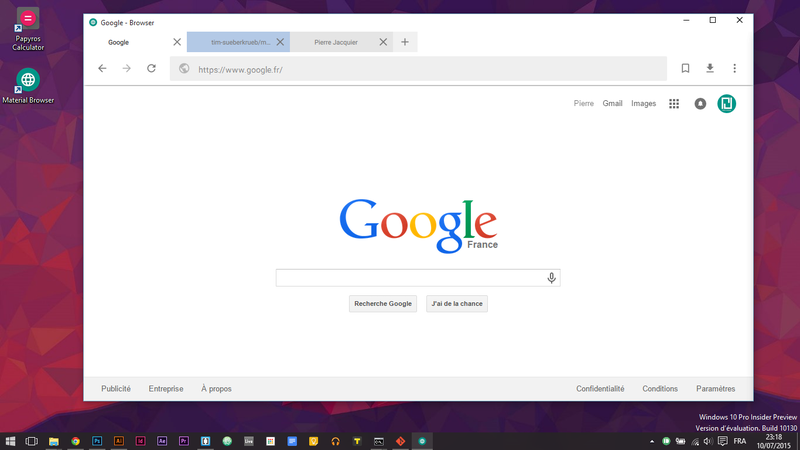800x450 pixels.
Task: Click the globe icon in address bar
Action: 184,68
